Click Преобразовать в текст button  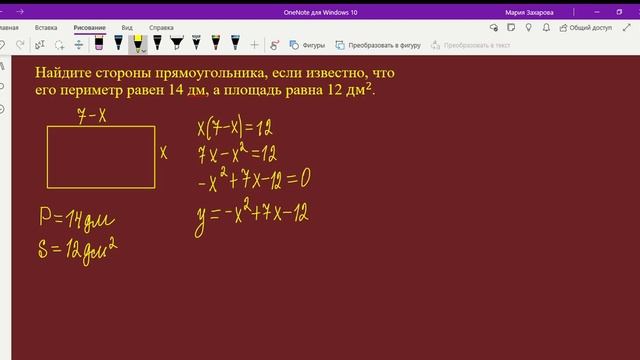(x=471, y=45)
